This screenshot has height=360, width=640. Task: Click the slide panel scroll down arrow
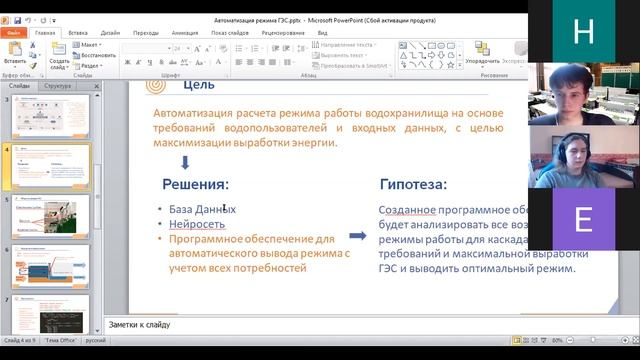[x=97, y=331]
